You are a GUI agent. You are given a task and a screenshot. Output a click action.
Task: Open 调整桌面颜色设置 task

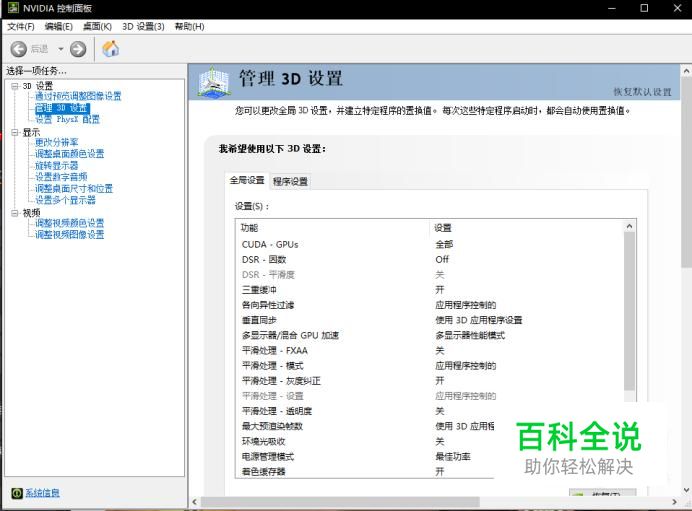pos(69,154)
